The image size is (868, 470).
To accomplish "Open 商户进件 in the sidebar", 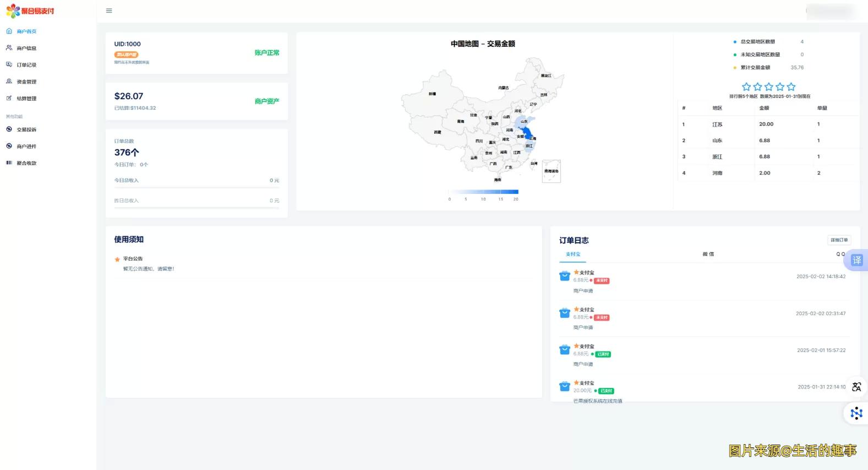I will (26, 147).
